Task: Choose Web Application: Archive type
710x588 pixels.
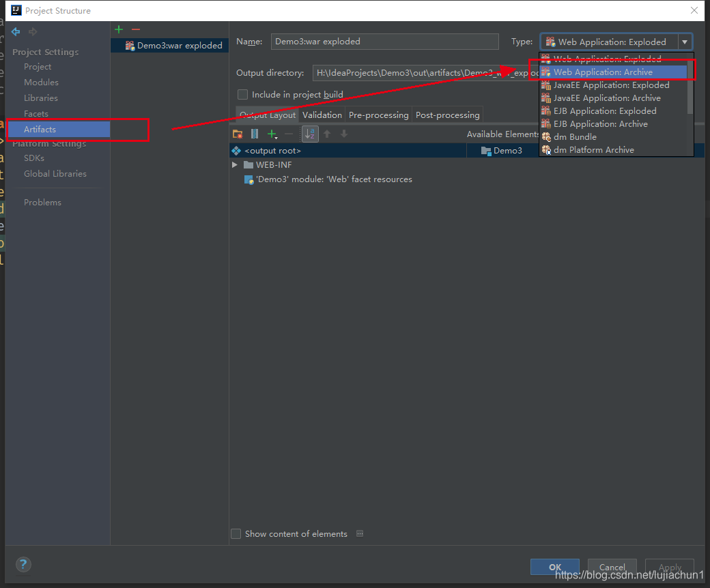Action: tap(614, 72)
